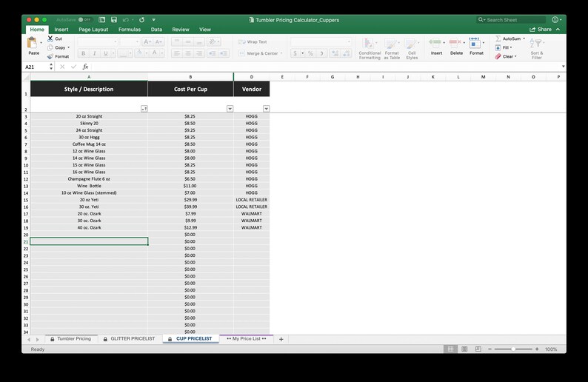
Task: Open the Insert ribbon tab
Action: [61, 29]
